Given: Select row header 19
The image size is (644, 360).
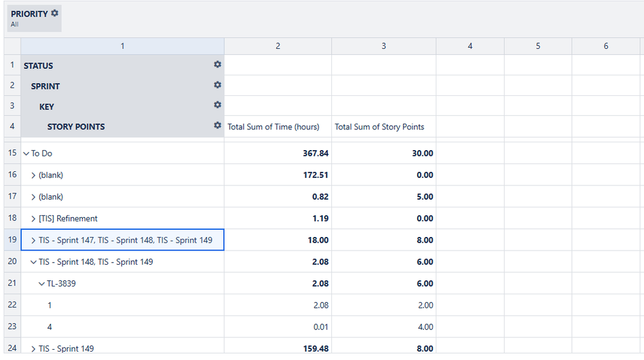Looking at the screenshot, I should tap(12, 240).
